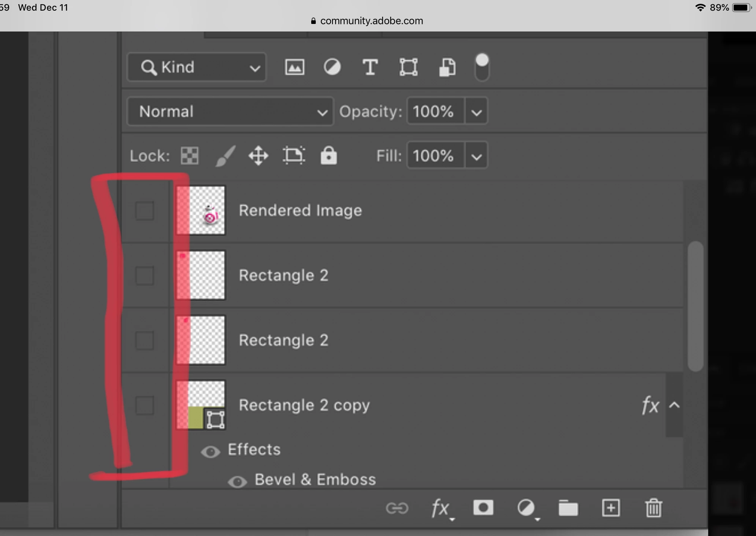Show the Rendered Image layer visibility box
756x536 pixels.
(145, 210)
